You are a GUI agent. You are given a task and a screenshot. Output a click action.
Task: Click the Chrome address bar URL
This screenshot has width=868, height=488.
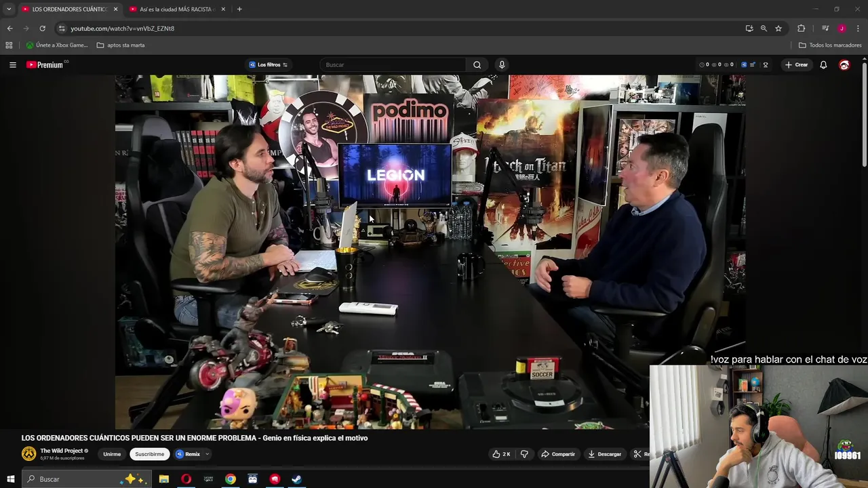[123, 28]
